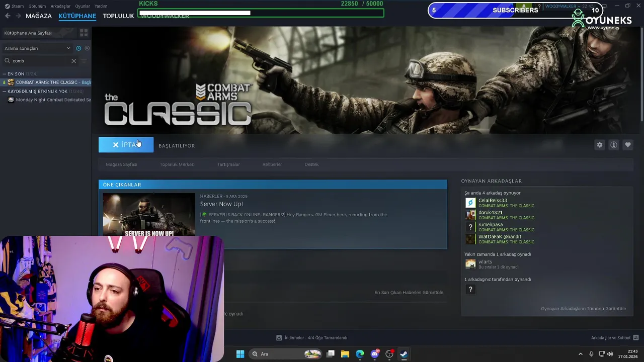644x362 pixels.
Task: Click the microphone tray icon
Action: point(591,354)
